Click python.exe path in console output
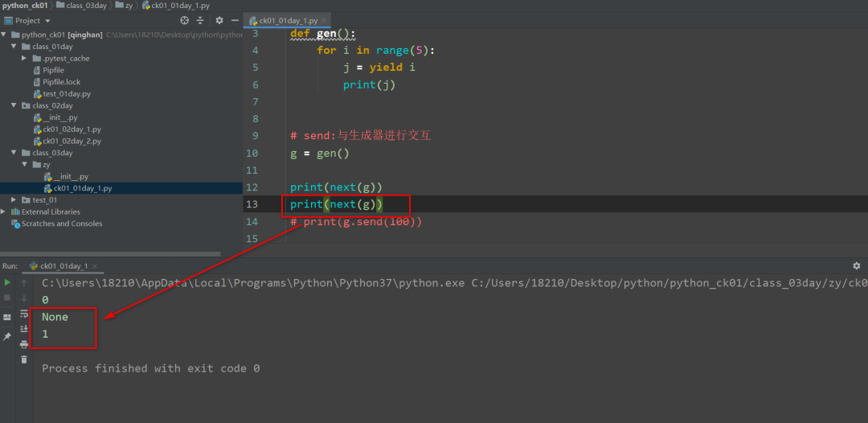Screen dimensions: 868x423 (x=254, y=283)
